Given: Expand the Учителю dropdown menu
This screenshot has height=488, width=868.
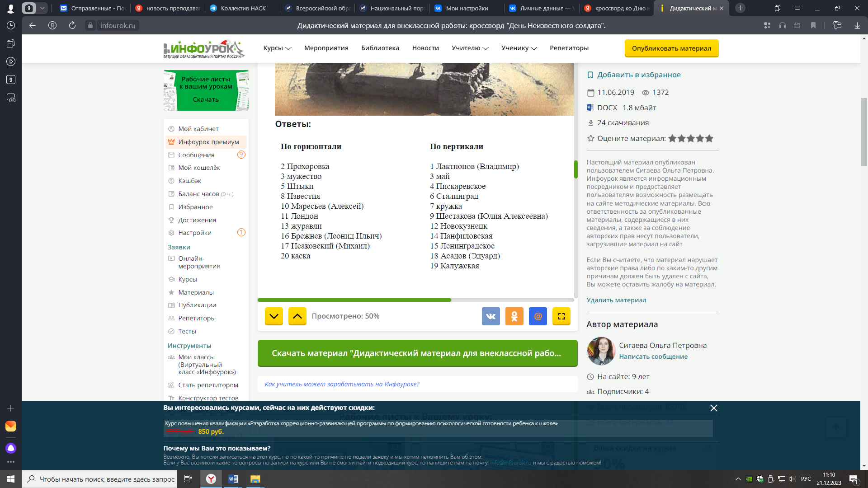Looking at the screenshot, I should 470,48.
